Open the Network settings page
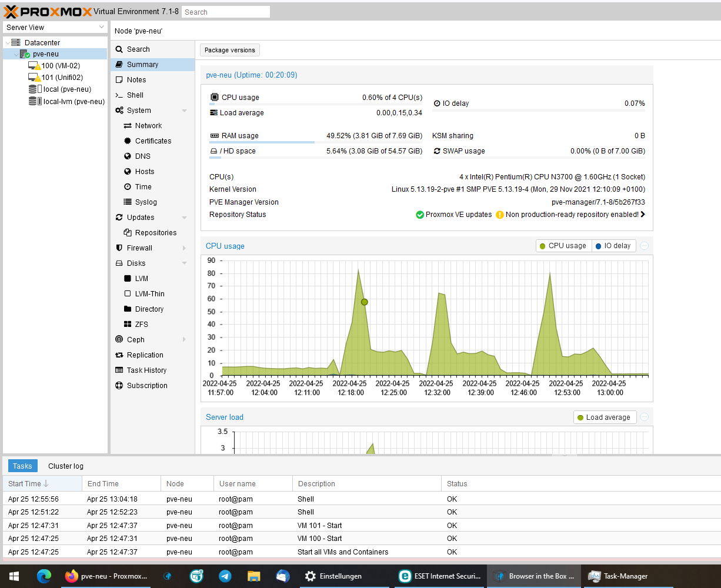Viewport: 721px width, 588px height. [152, 126]
